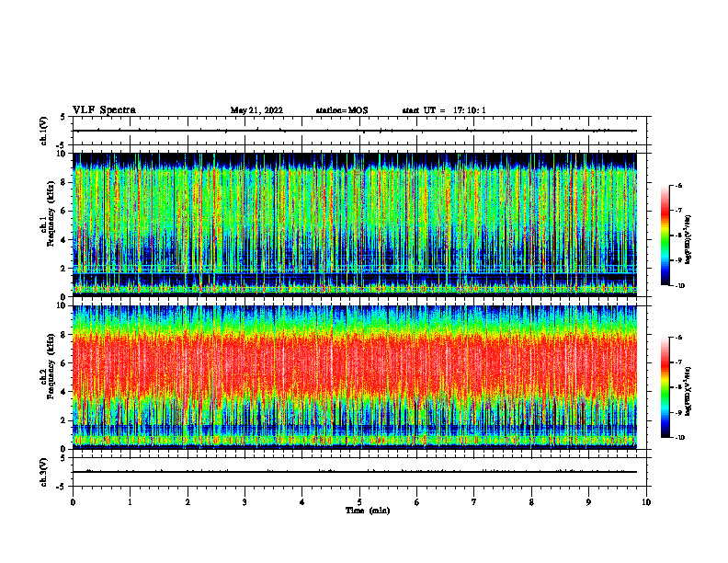Click the 'station=MOS' label
Viewport: 728px width, 563px height.
[342, 110]
